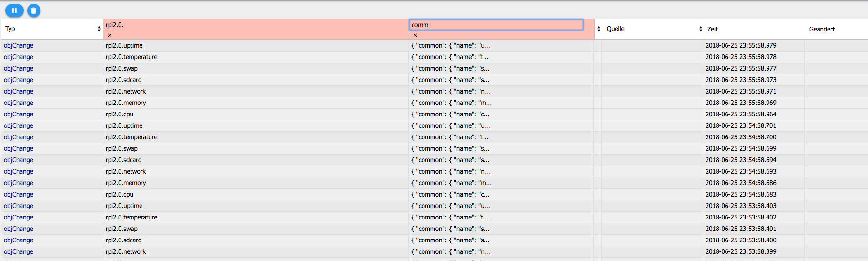Select rpi2.0.temperature in the 23:54:58.700 row
This screenshot has width=868, height=261.
coord(131,137)
